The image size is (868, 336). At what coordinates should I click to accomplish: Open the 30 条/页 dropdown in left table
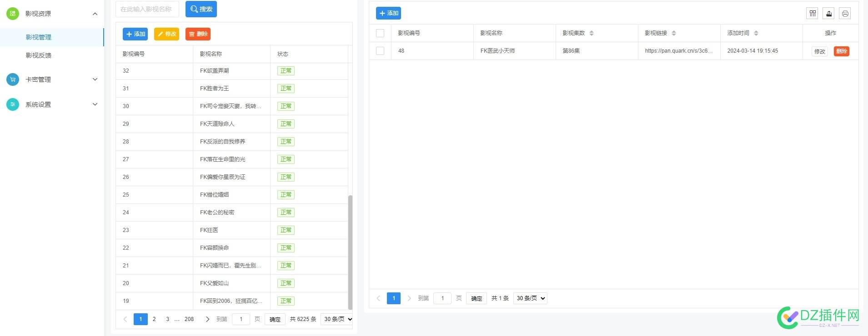[337, 319]
